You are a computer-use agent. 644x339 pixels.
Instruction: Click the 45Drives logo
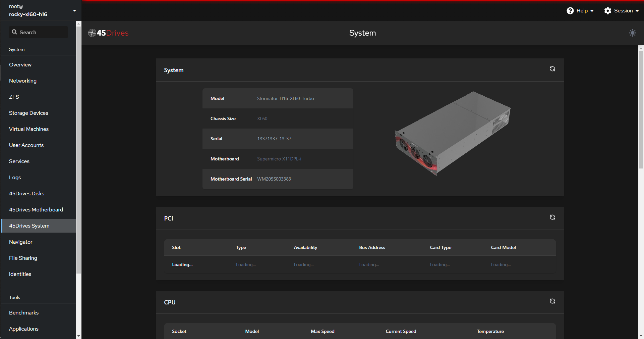108,33
